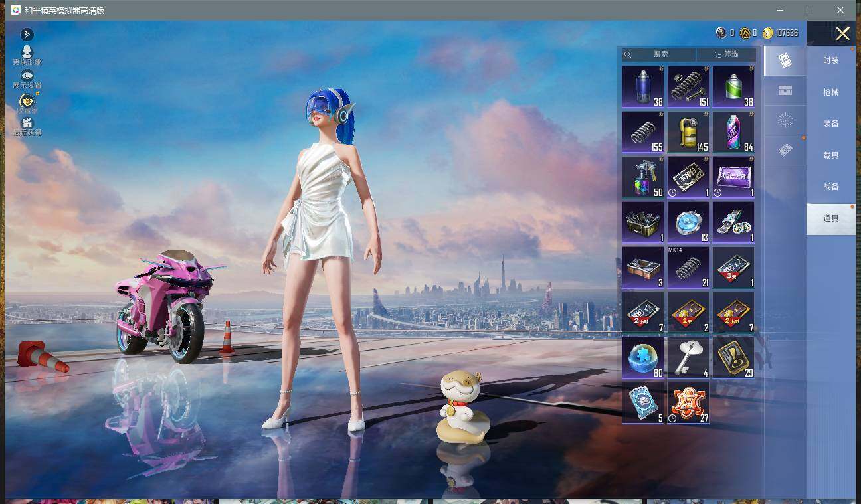Select the springs and bolts item with 151
This screenshot has height=504, width=861.
(688, 86)
